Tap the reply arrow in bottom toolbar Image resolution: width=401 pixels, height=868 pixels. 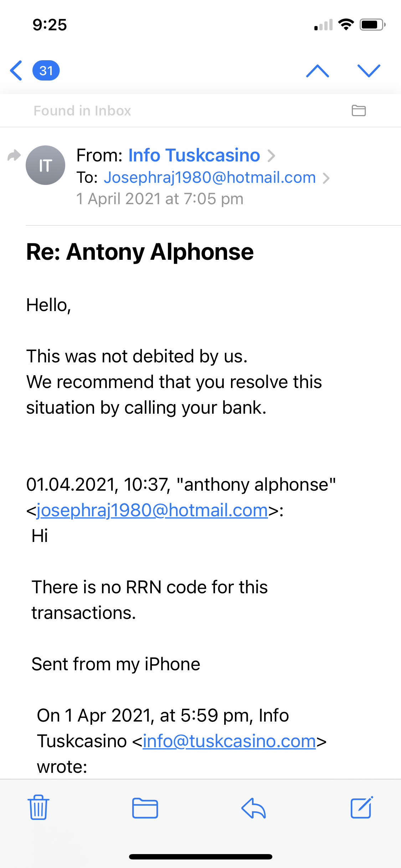253,808
